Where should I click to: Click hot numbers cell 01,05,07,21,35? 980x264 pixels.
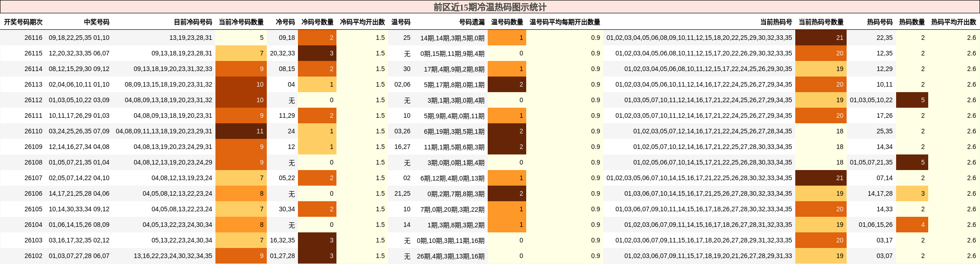[x=871, y=162]
